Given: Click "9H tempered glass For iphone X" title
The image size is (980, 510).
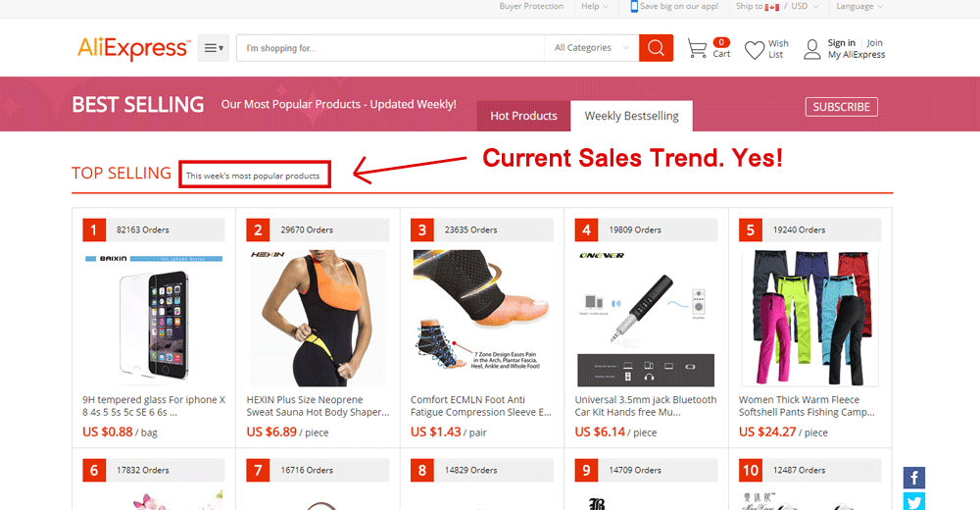Looking at the screenshot, I should point(154,406).
